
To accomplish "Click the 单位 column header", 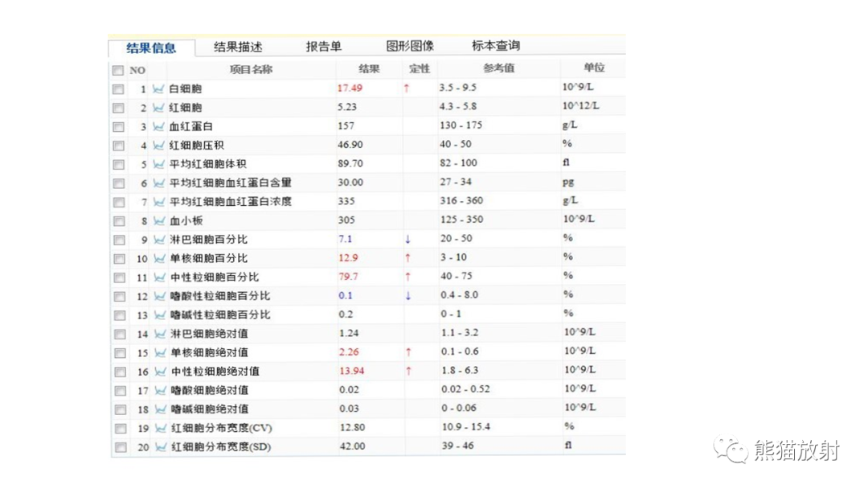I will [x=594, y=68].
